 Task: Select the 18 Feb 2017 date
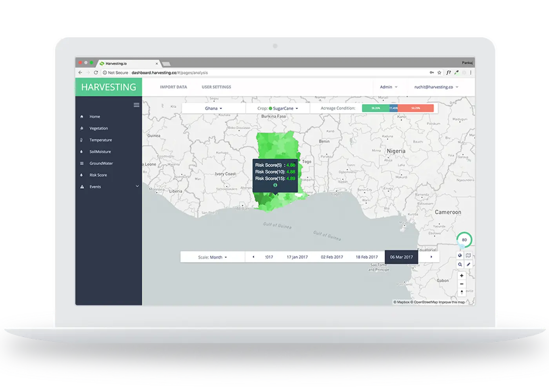pyautogui.click(x=367, y=258)
